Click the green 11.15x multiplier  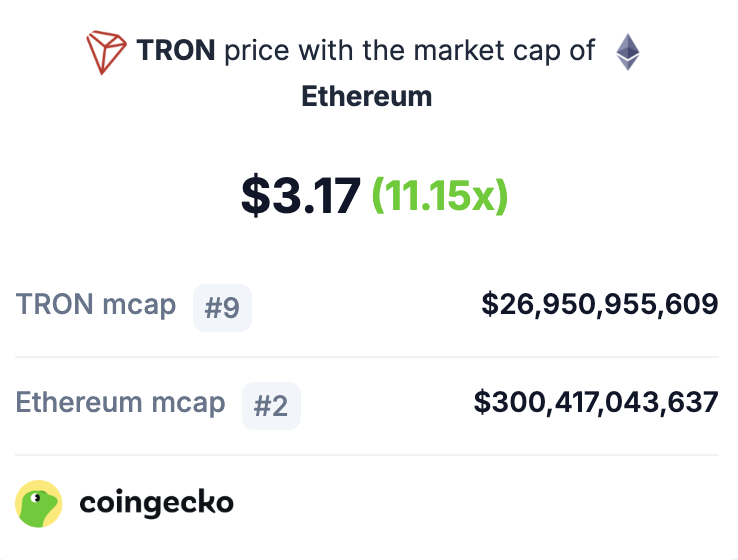point(440,196)
